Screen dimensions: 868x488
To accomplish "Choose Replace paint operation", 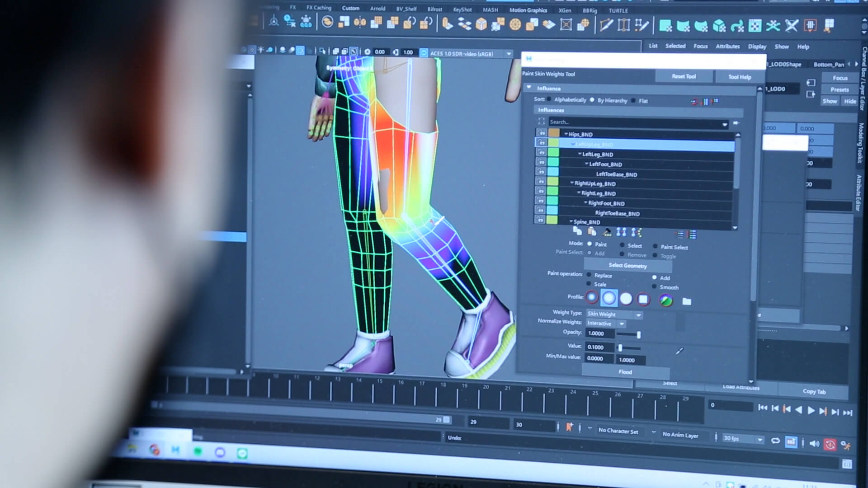I will pyautogui.click(x=589, y=274).
